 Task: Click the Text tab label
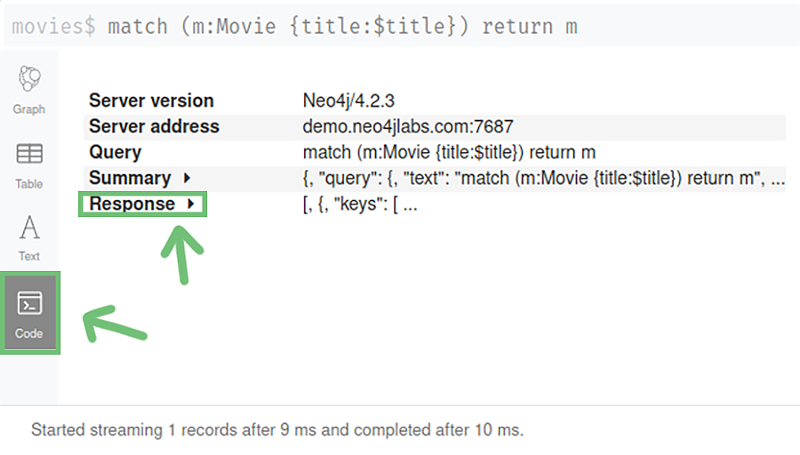point(29,256)
